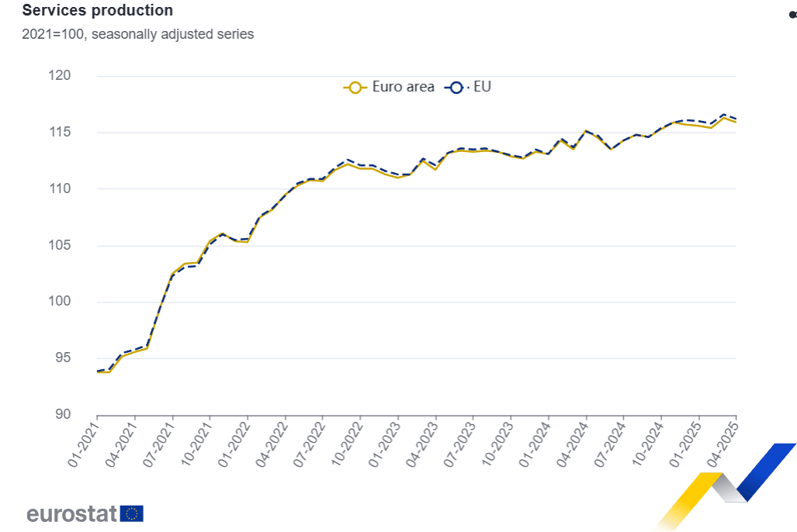Click the Euro area legend label
Image resolution: width=797 pixels, height=532 pixels.
pos(403,87)
